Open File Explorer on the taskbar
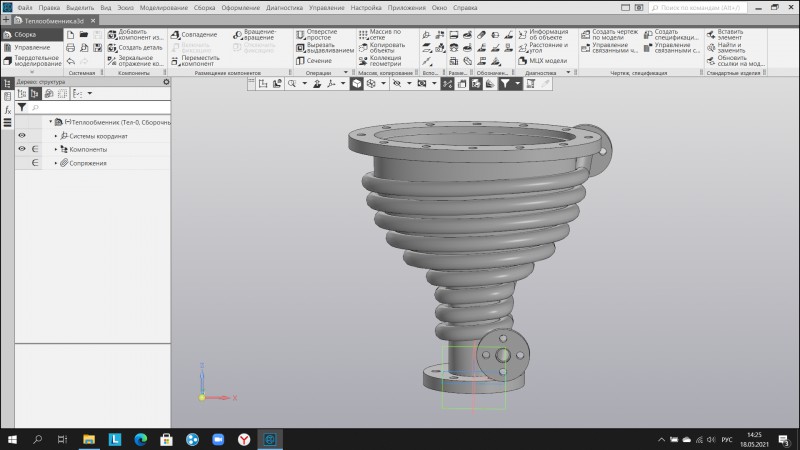The width and height of the screenshot is (800, 450). (x=89, y=439)
